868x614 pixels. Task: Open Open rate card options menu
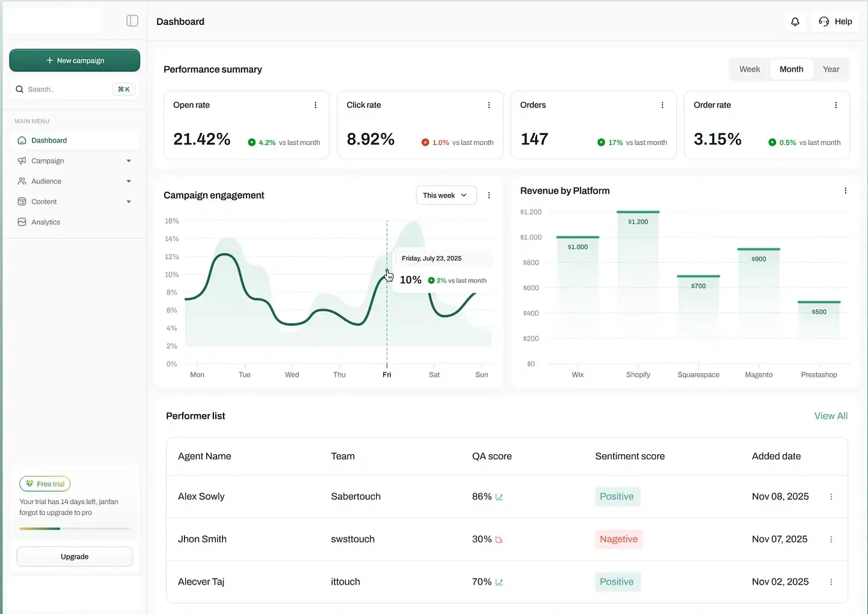tap(316, 105)
